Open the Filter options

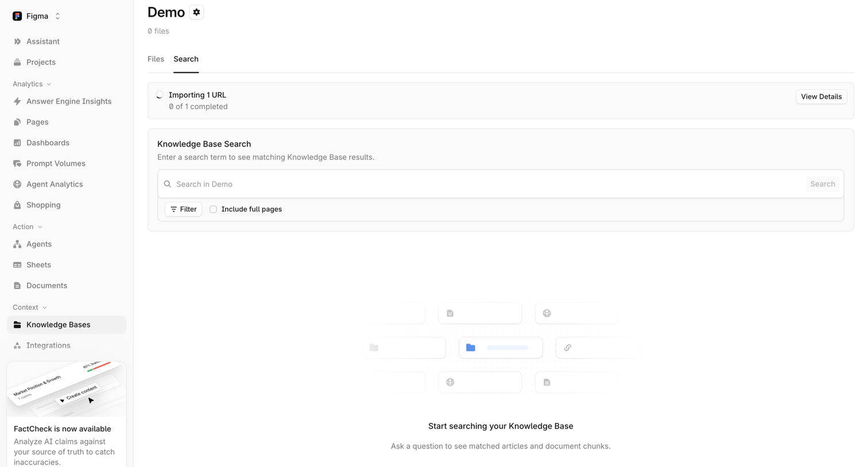pos(183,209)
